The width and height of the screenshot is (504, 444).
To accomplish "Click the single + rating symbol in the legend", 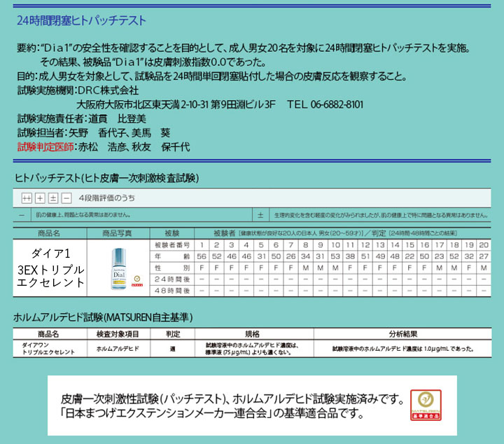I will [x=40, y=198].
